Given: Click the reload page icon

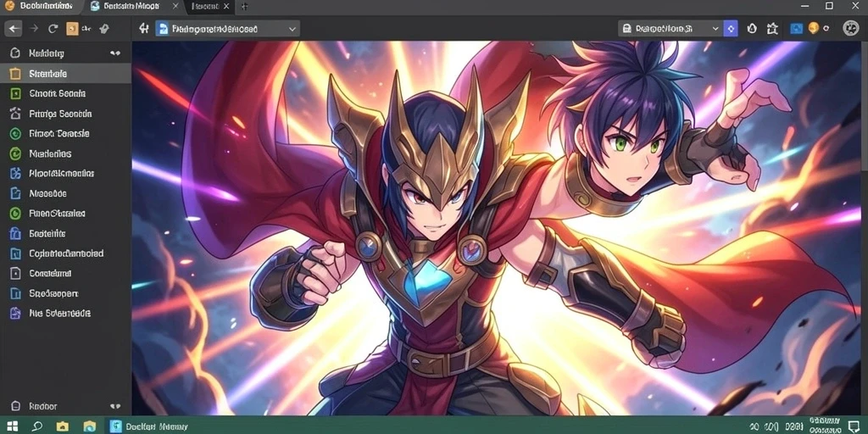Looking at the screenshot, I should click(x=53, y=29).
